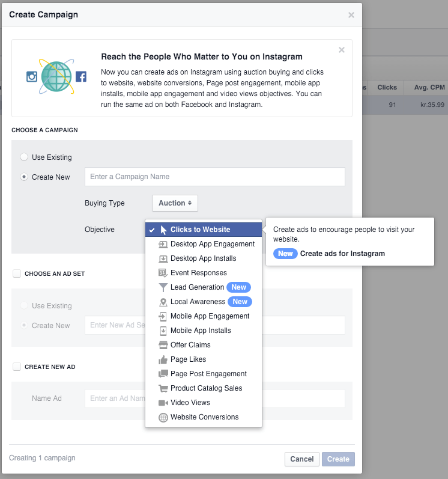Click the Website Conversions globe icon
Screen dimensions: 448x479
pyautogui.click(x=163, y=417)
